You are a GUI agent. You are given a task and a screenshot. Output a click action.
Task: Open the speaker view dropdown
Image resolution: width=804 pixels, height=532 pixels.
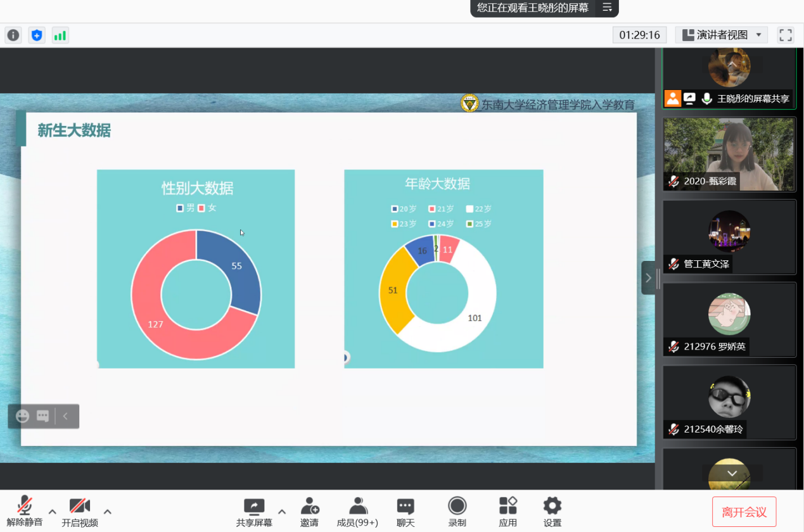(x=722, y=35)
